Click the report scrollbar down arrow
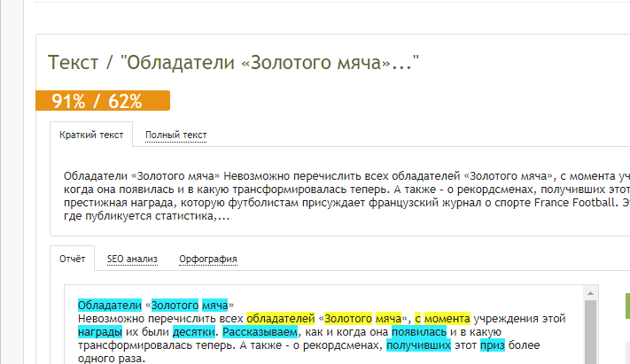 tap(589, 359)
